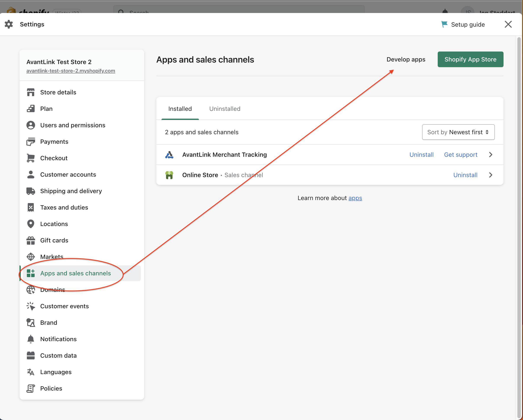Click the Develop apps button
This screenshot has width=523, height=420.
coord(406,60)
